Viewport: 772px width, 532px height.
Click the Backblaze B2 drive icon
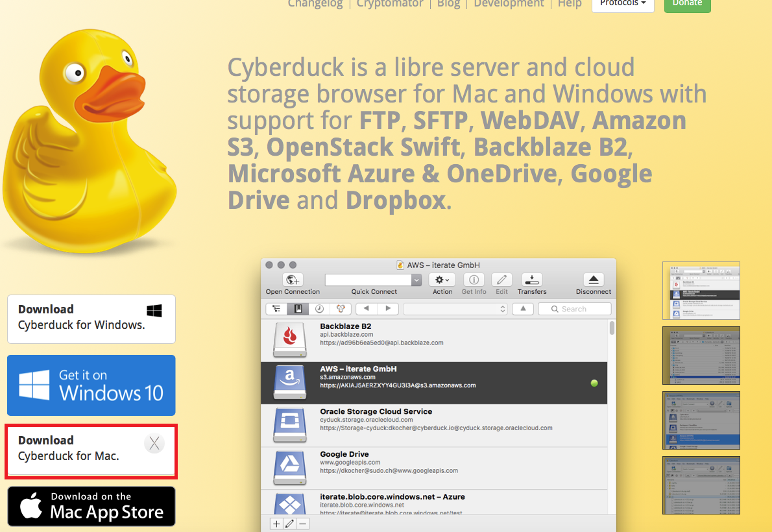(289, 340)
